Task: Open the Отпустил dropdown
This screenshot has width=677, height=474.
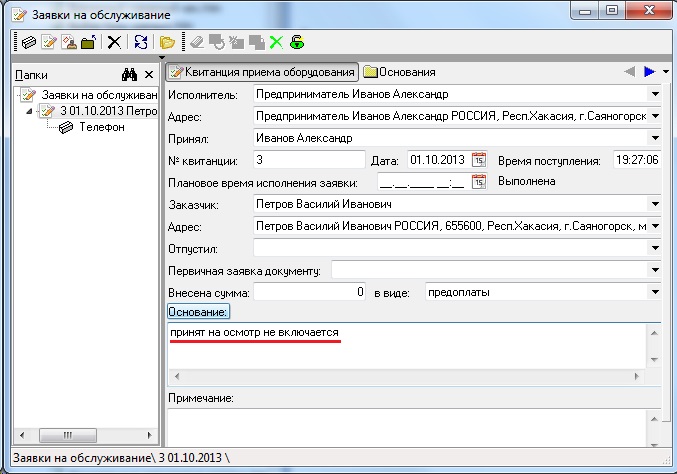Action: [x=655, y=248]
